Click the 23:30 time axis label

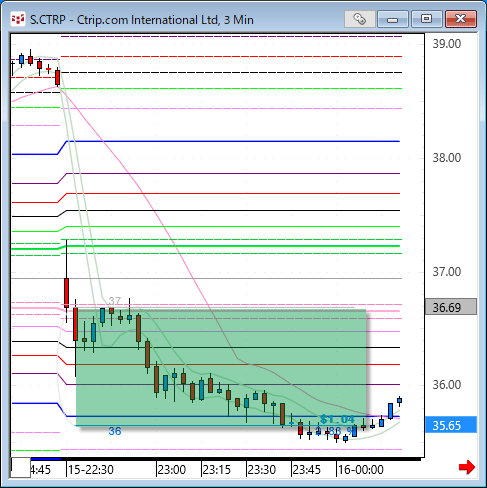tap(262, 470)
